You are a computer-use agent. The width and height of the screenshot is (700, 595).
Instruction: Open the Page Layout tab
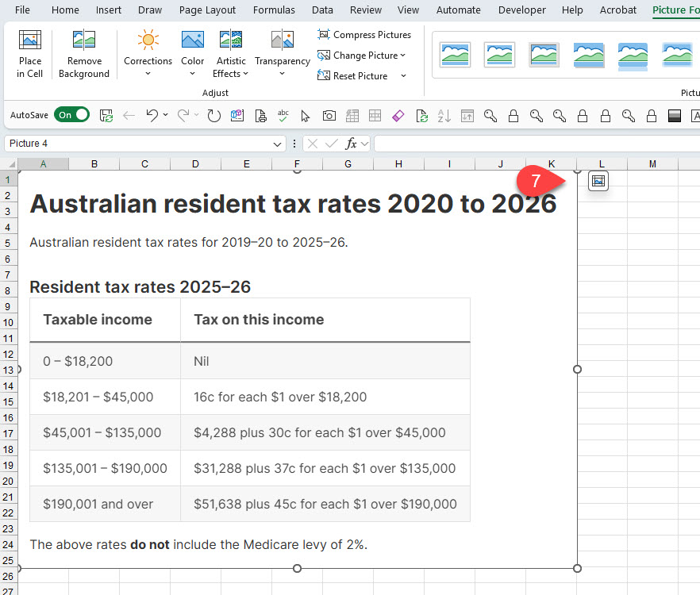(207, 10)
